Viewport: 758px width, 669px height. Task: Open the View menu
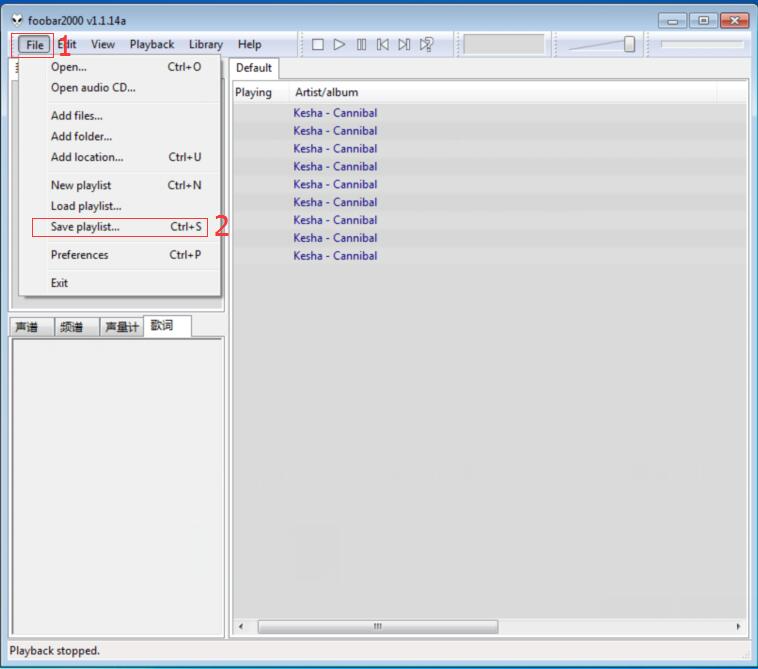pyautogui.click(x=103, y=44)
